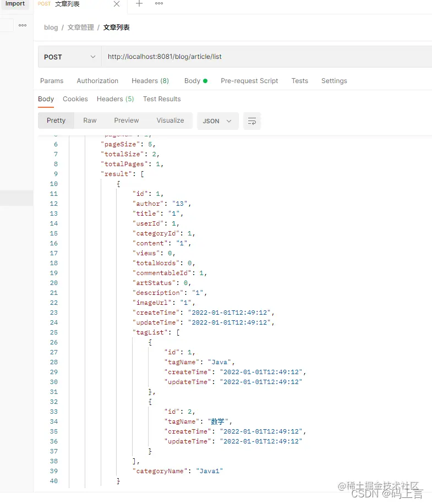Click the "views": 0 line
The width and height of the screenshot is (432, 504).
pos(154,253)
